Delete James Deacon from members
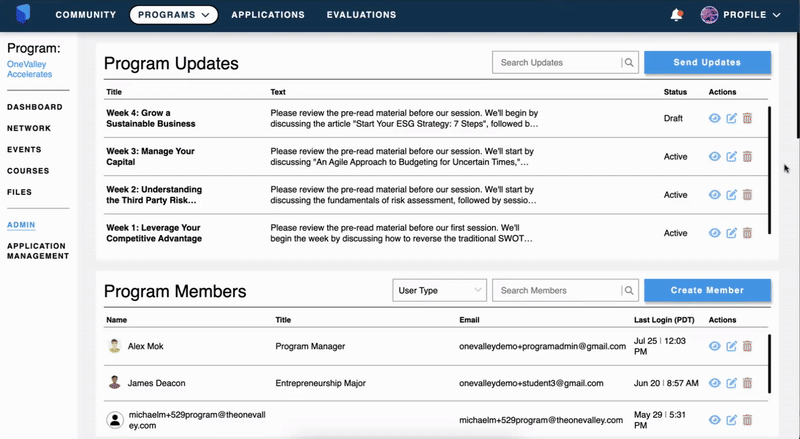800x439 pixels. click(747, 383)
